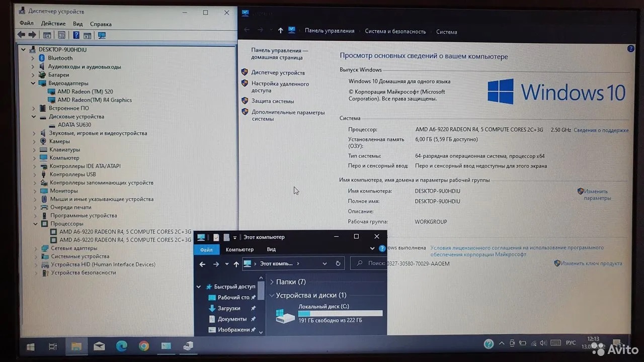644x362 pixels.
Task: Click the Up arrow in System window navigation
Action: 281,31
